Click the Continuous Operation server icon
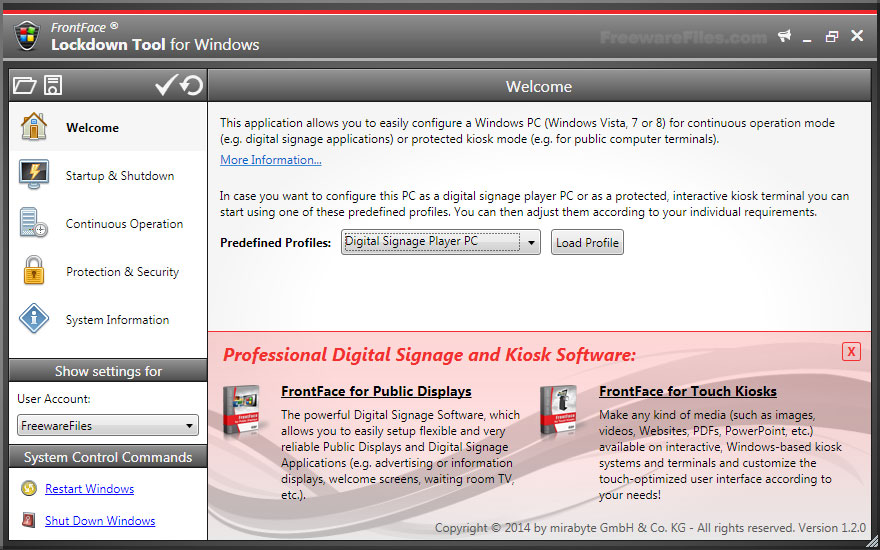Viewport: 880px width, 550px height. point(33,223)
